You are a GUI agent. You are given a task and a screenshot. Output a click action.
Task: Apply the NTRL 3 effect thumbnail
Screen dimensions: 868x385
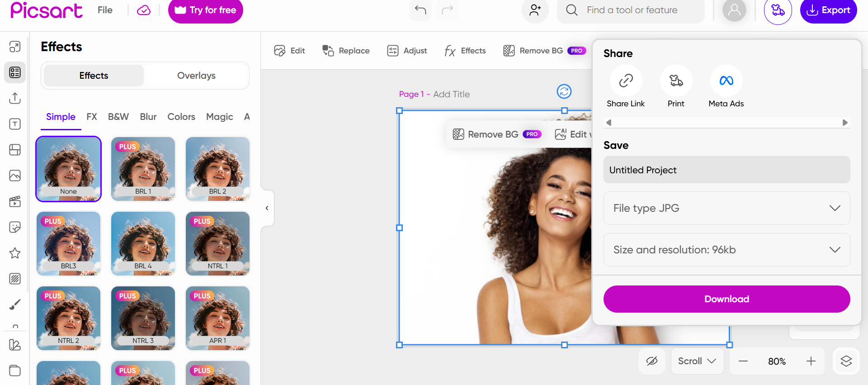pos(143,318)
